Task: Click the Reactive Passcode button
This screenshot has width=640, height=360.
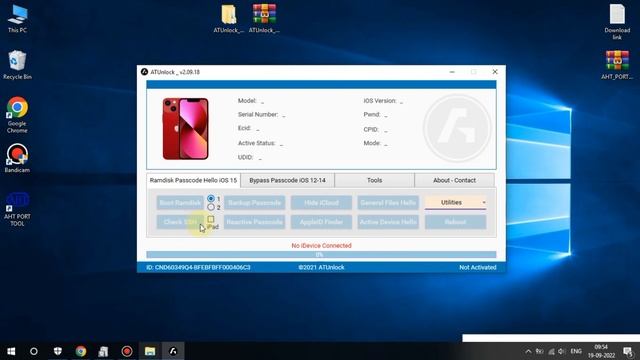Action: pos(254,222)
